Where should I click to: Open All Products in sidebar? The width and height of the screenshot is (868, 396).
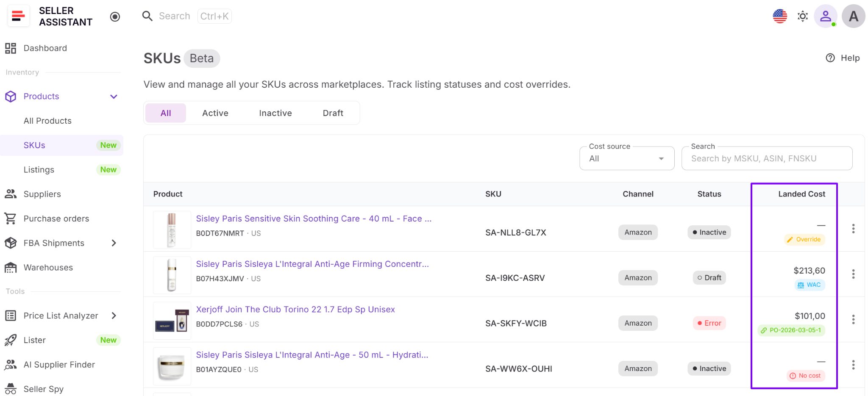tap(47, 121)
